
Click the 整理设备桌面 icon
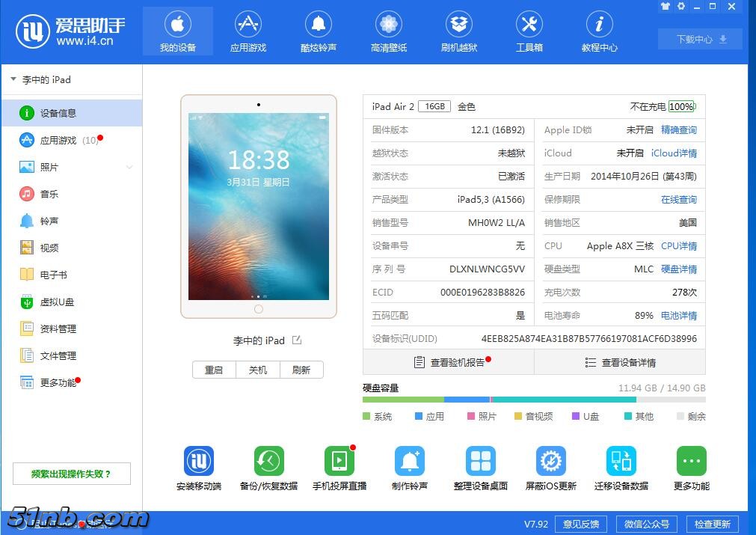coord(480,461)
